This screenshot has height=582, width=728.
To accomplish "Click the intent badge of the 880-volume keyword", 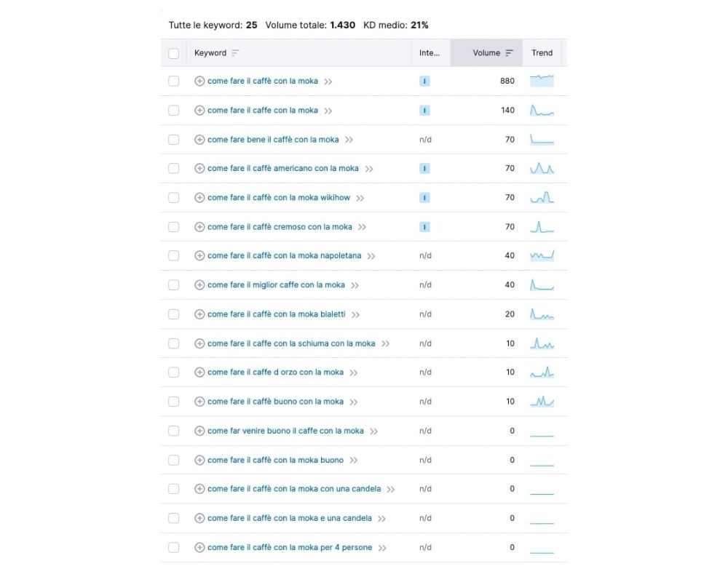I will coord(424,81).
